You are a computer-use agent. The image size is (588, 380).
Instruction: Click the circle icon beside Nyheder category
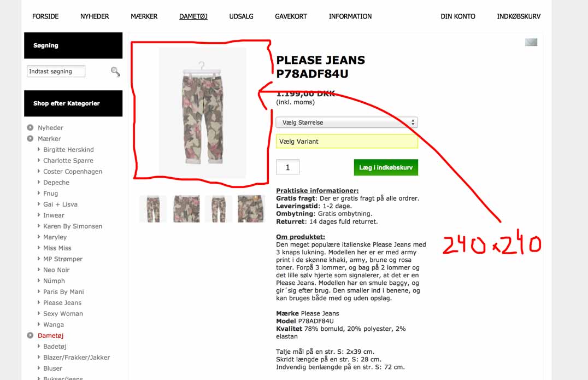tap(31, 127)
